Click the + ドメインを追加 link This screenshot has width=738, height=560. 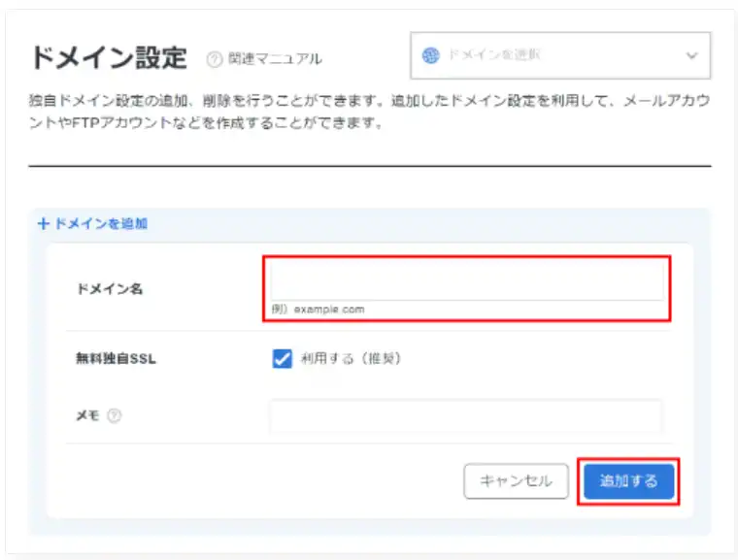(92, 223)
